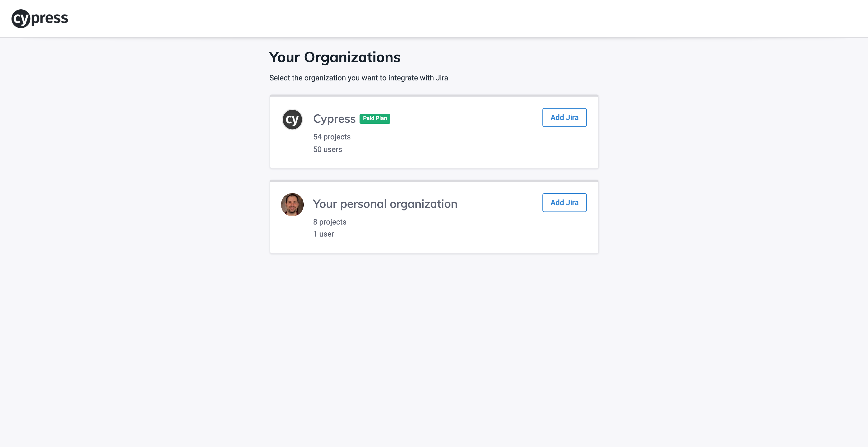The image size is (868, 447).
Task: Click the 54 projects label under Cypress
Action: 332,137
